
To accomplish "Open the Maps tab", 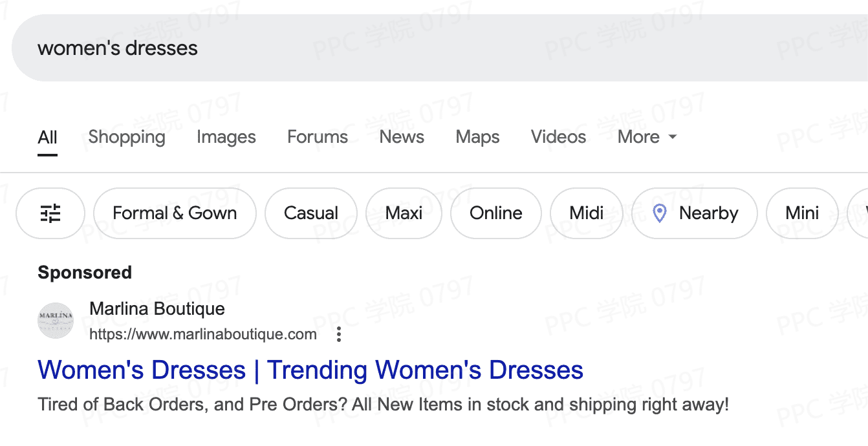I will coord(477,137).
